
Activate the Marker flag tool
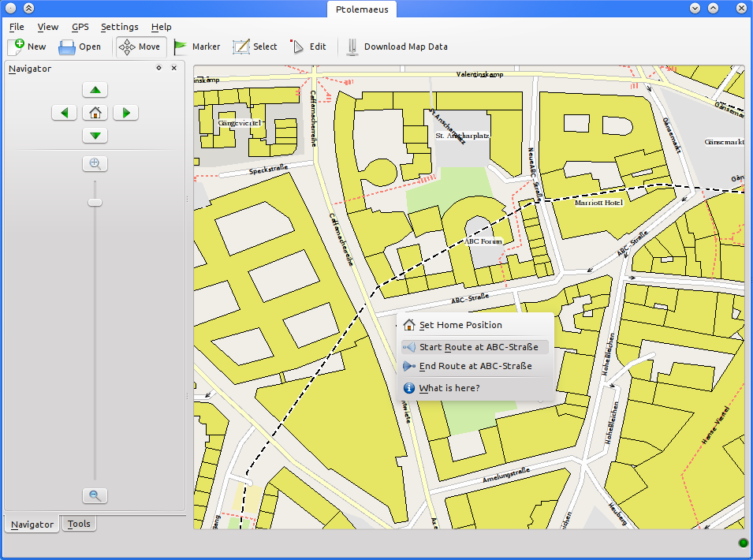pos(196,47)
